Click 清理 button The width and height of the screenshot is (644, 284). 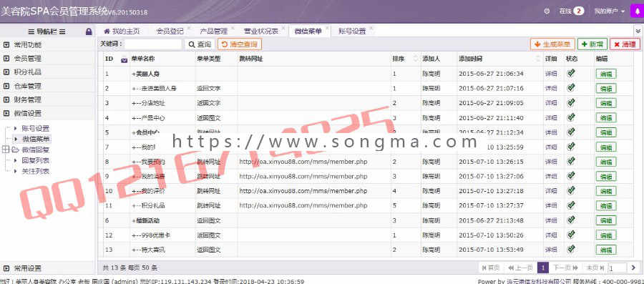pyautogui.click(x=625, y=44)
